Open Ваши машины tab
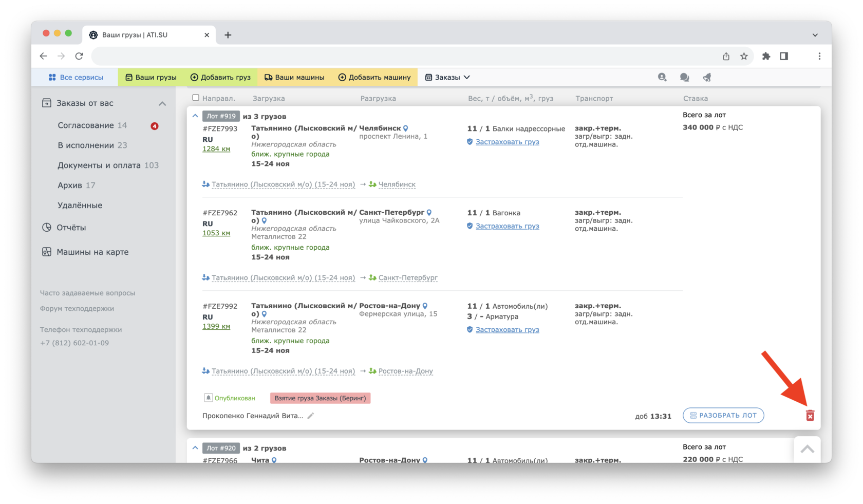863x504 pixels. 294,77
